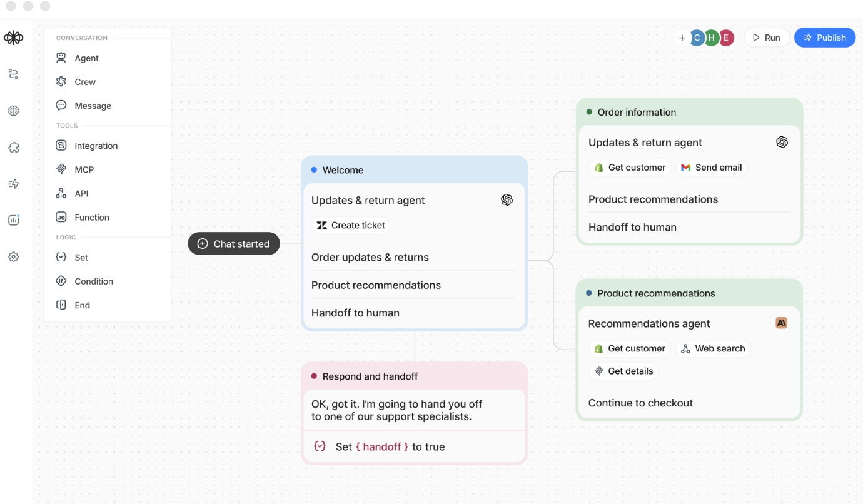
Task: Click the handoff variable in Set step
Action: (382, 446)
